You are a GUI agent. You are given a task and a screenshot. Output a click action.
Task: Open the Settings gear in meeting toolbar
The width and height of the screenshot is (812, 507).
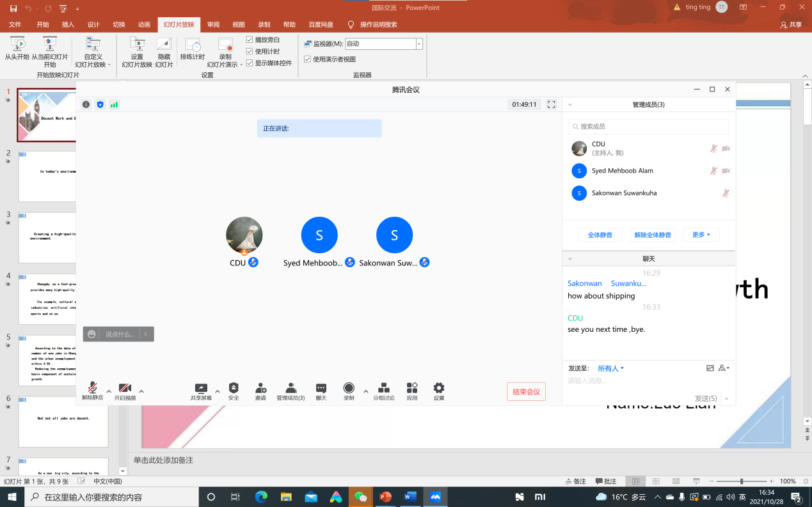438,387
